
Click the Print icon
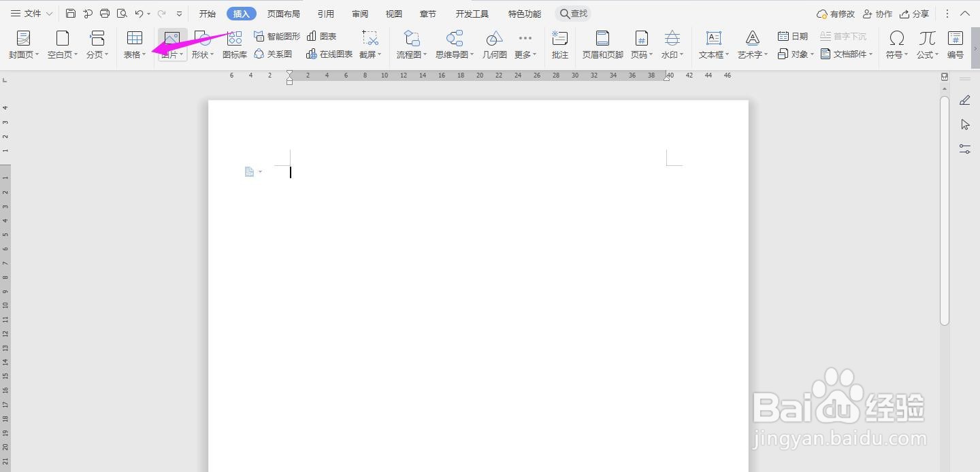(x=105, y=14)
